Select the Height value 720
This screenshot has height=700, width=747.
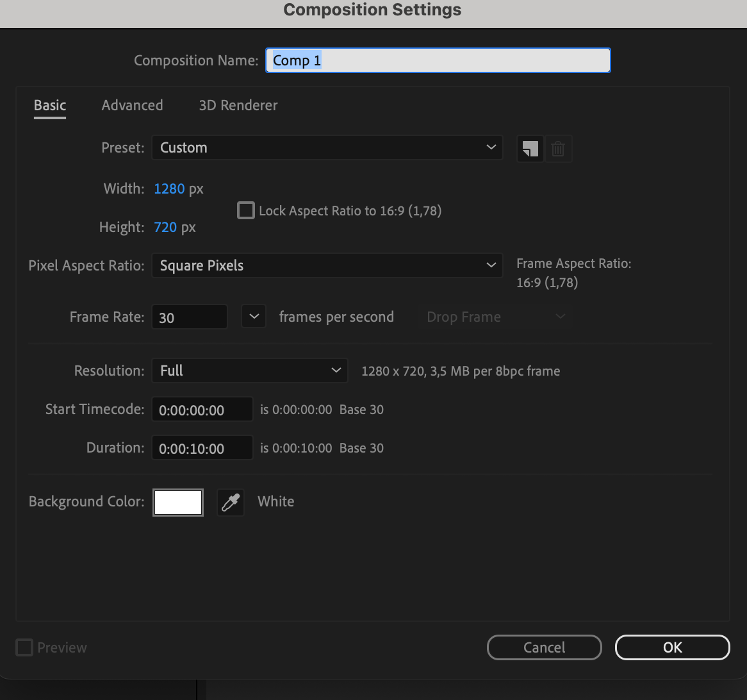pos(165,227)
